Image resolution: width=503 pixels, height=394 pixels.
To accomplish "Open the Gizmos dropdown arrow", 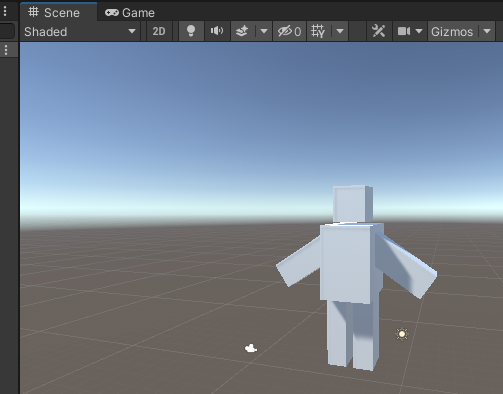I will point(487,31).
